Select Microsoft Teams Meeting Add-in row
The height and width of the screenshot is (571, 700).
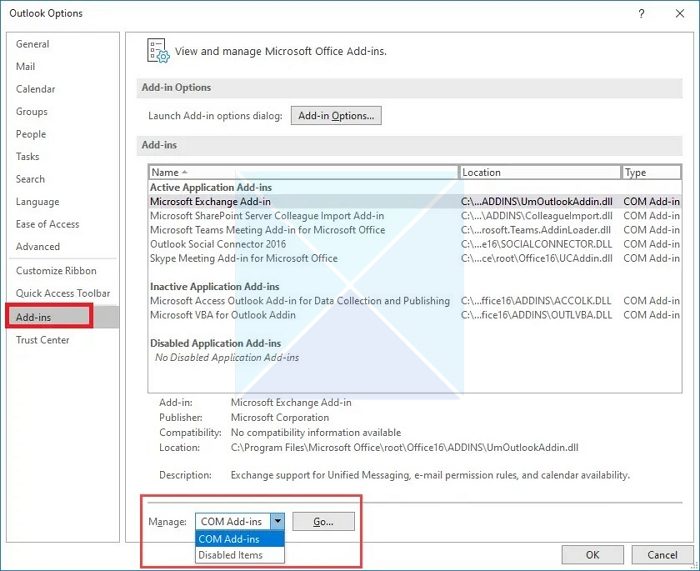[415, 230]
